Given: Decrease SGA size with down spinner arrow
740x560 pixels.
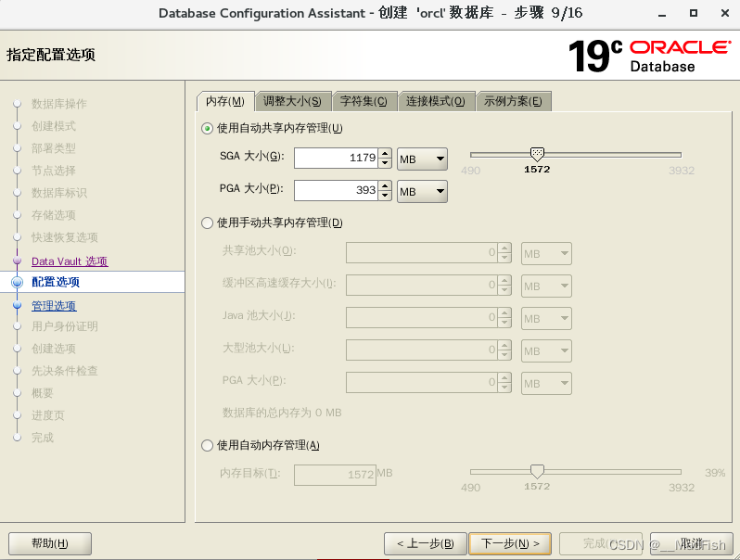Looking at the screenshot, I should tap(385, 163).
